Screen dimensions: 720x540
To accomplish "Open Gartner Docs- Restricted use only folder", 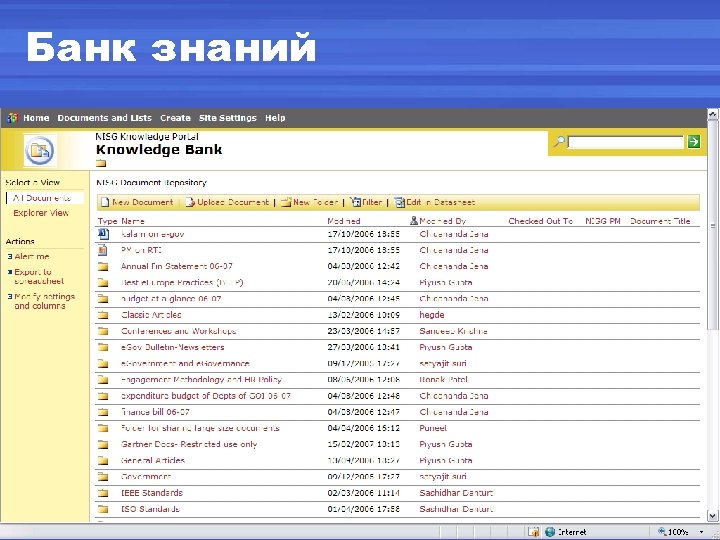I will (x=189, y=444).
